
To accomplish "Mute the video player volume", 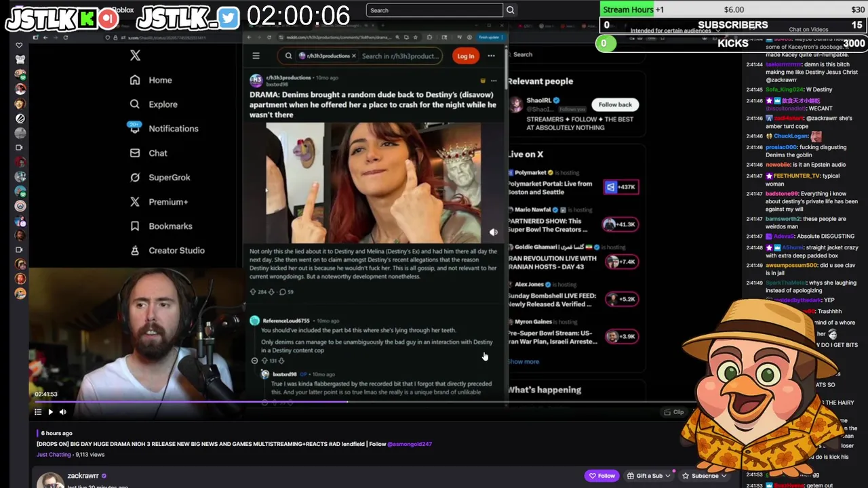I will pos(62,412).
